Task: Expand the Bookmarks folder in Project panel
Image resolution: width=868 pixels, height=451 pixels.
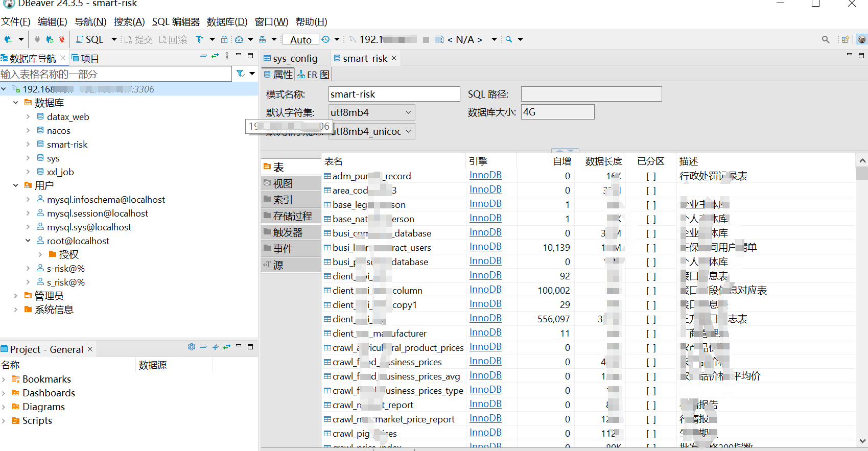Action: (4, 379)
